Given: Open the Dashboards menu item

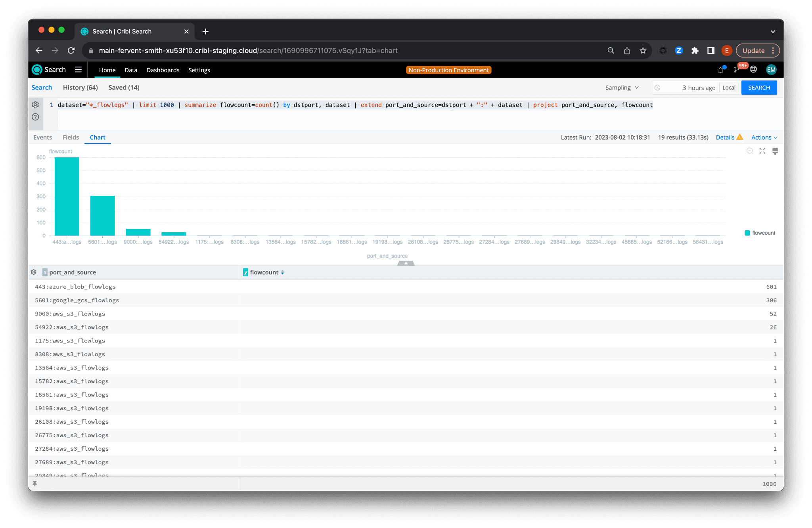Looking at the screenshot, I should pos(163,70).
